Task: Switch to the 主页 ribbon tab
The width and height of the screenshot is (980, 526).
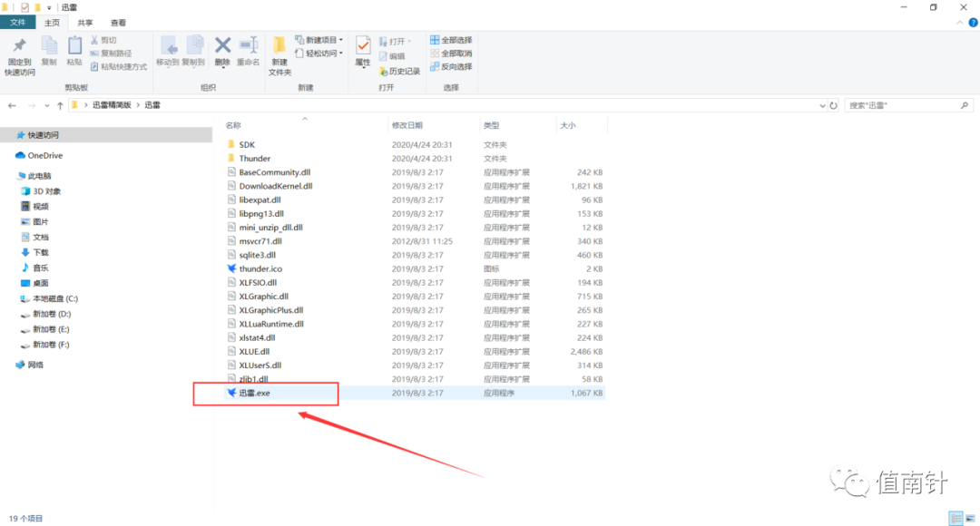Action: tap(52, 23)
